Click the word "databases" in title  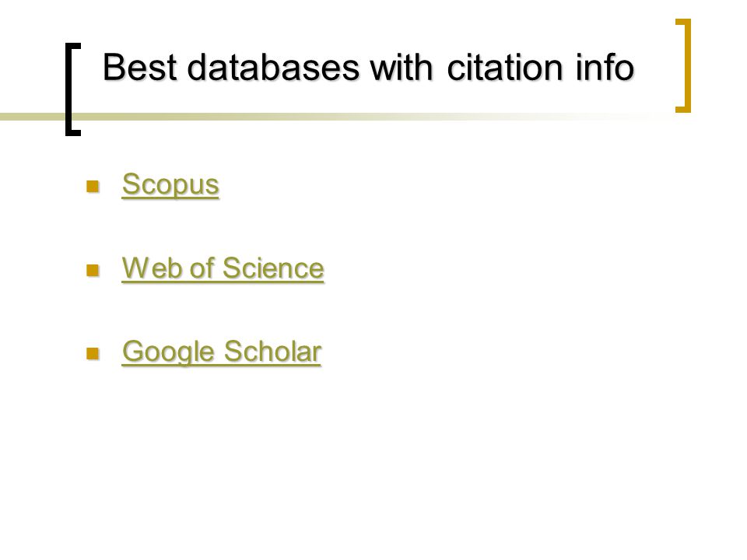point(273,68)
